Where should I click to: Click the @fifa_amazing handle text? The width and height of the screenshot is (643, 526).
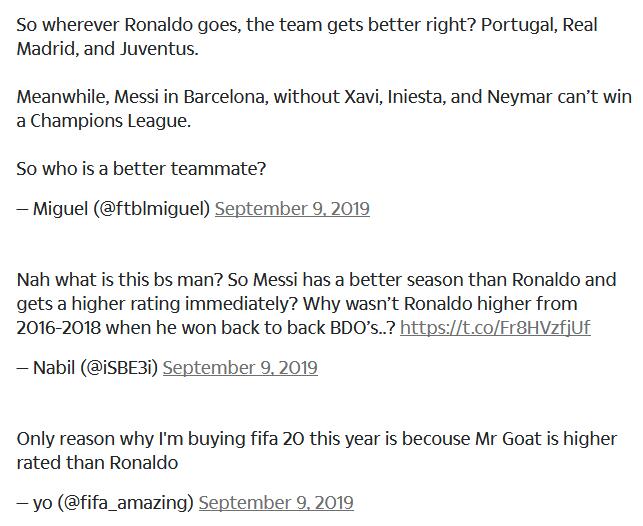[125, 502]
